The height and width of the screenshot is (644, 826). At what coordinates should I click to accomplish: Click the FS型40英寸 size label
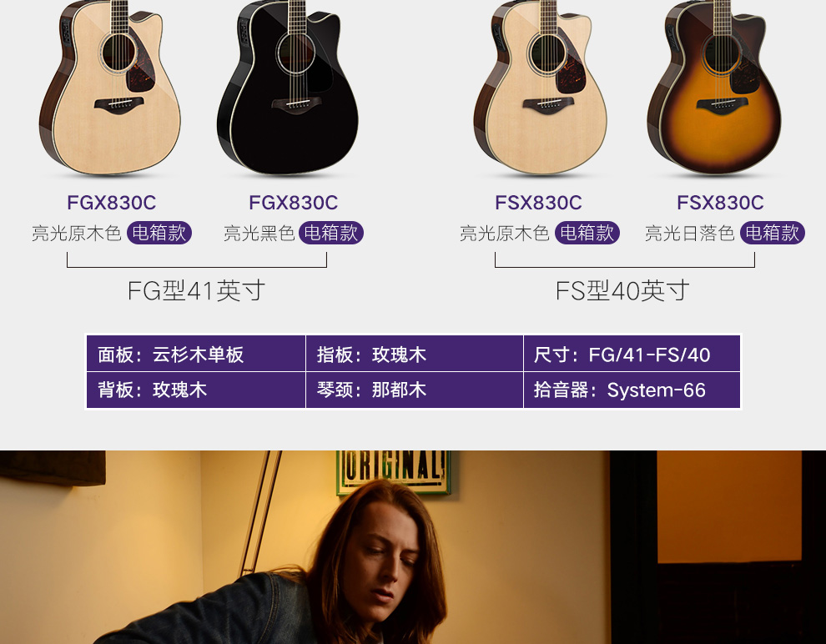click(x=622, y=290)
